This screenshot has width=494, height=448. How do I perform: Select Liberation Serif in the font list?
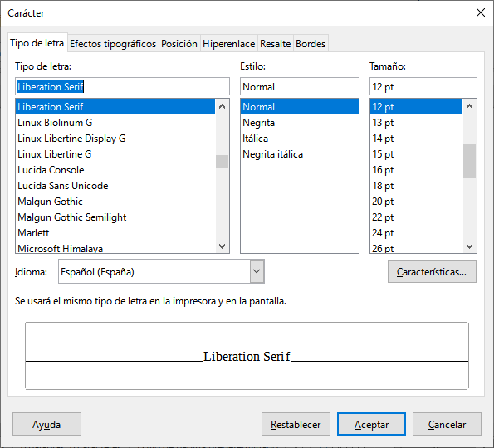click(115, 107)
